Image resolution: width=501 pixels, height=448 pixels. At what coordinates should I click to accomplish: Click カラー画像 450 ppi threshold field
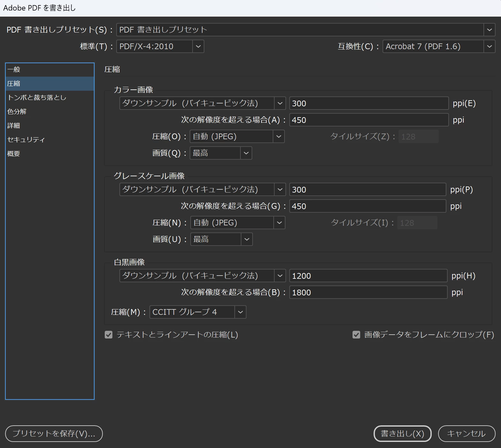point(369,120)
